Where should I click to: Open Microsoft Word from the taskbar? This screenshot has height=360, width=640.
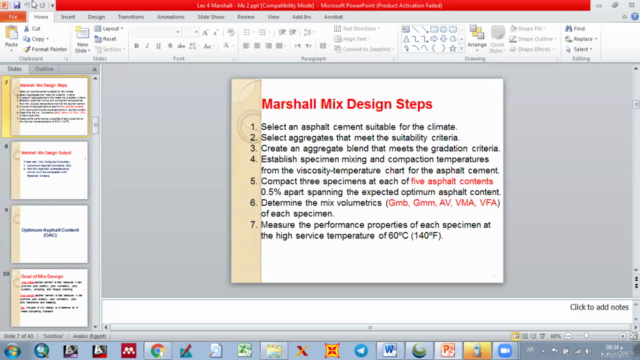click(390, 351)
